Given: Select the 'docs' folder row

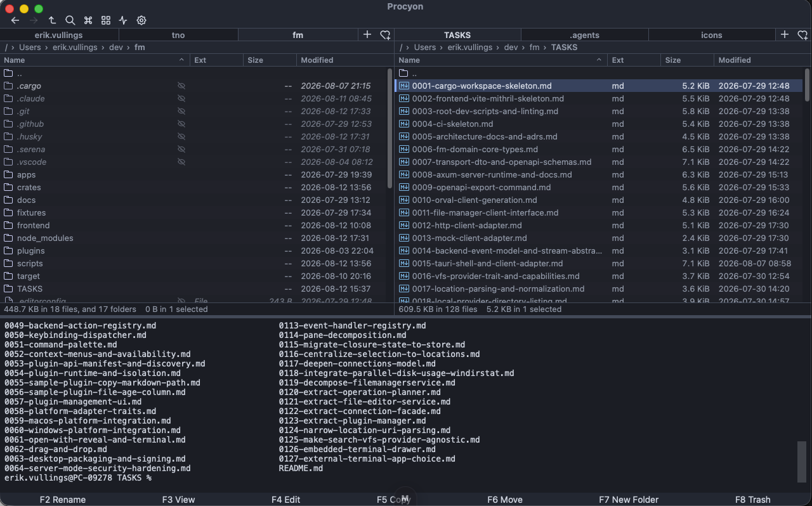Looking at the screenshot, I should [x=195, y=200].
